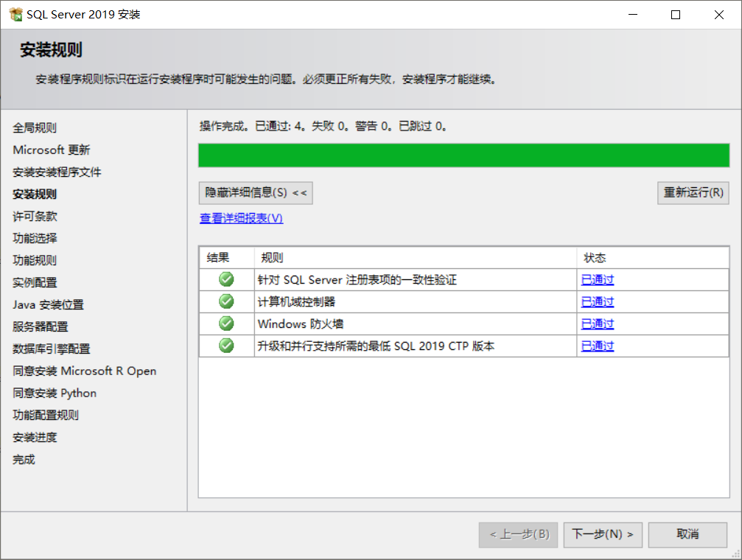742x560 pixels.
Task: Go back using 上一步(B) button
Action: (518, 534)
